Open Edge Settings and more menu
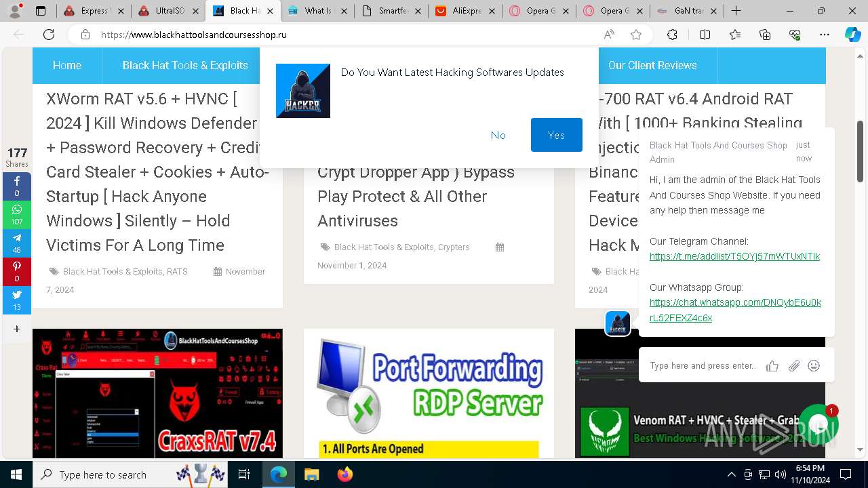868x488 pixels. click(825, 35)
